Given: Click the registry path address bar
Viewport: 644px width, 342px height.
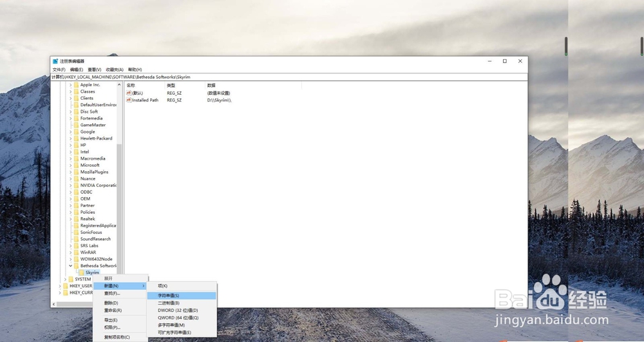Looking at the screenshot, I should 289,77.
